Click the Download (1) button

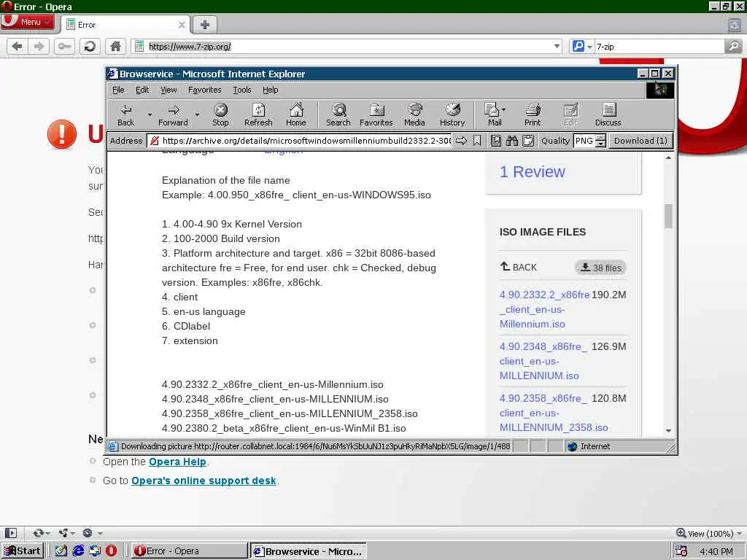click(640, 141)
